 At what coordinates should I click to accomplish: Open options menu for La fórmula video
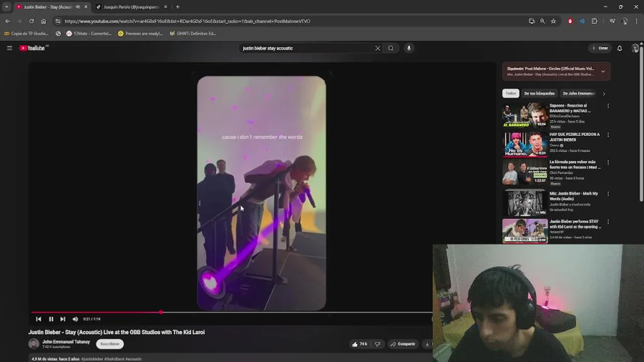click(x=608, y=162)
